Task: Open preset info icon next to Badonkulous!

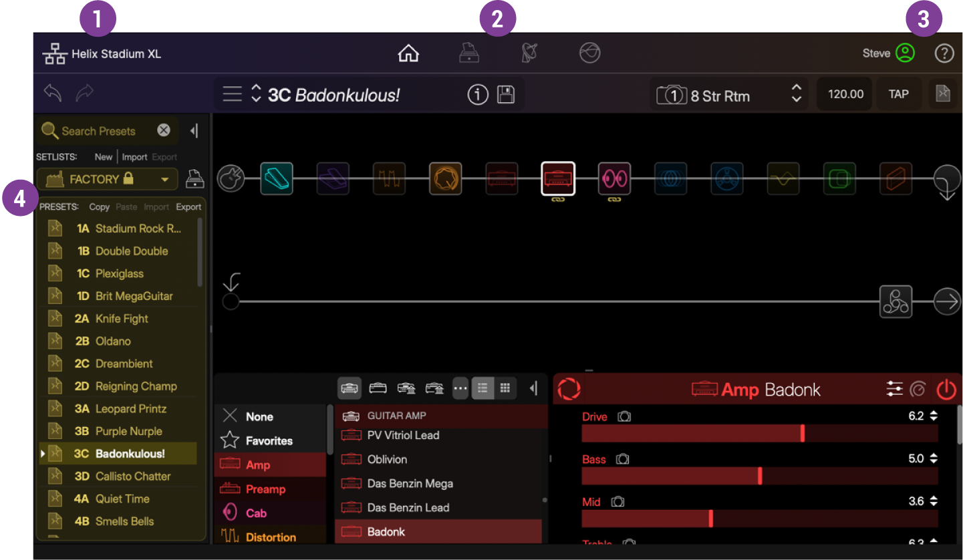Action: click(478, 95)
